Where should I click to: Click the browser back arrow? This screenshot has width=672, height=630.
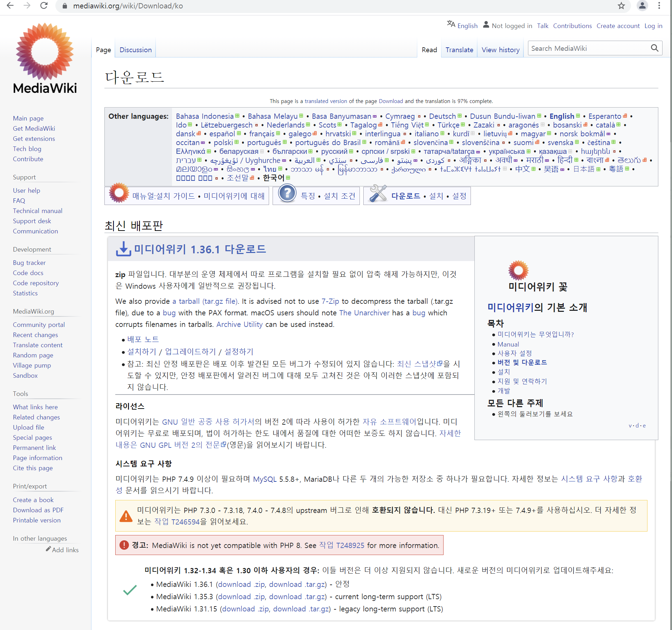point(10,6)
